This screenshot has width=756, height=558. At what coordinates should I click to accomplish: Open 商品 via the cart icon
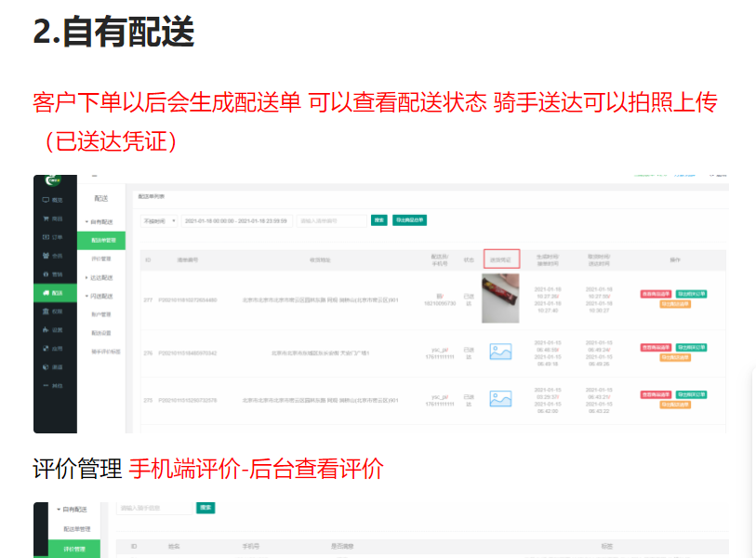click(46, 219)
